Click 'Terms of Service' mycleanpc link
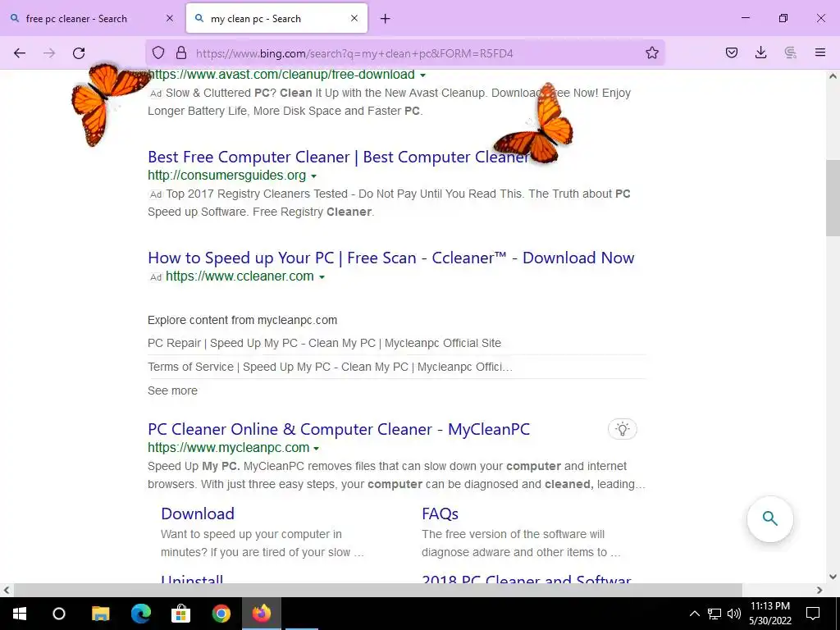The width and height of the screenshot is (840, 630). pyautogui.click(x=330, y=367)
